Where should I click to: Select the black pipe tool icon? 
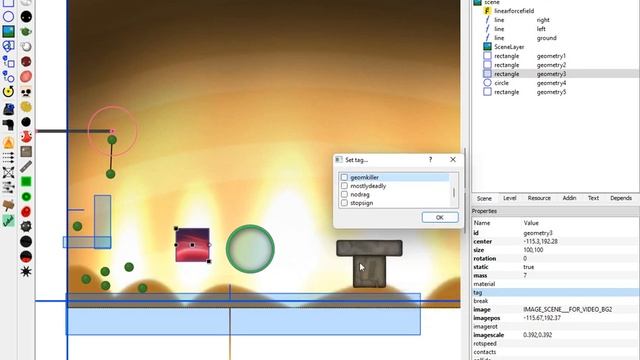pos(9,125)
